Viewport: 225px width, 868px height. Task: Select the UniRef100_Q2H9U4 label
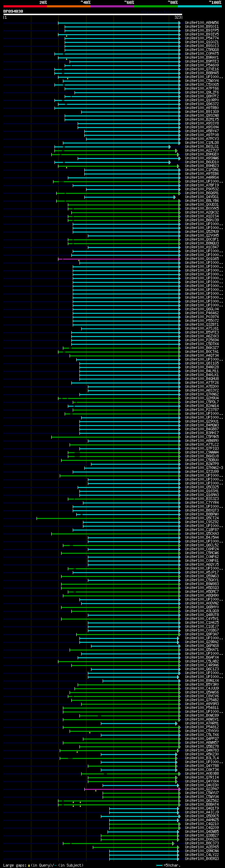tap(202, 398)
